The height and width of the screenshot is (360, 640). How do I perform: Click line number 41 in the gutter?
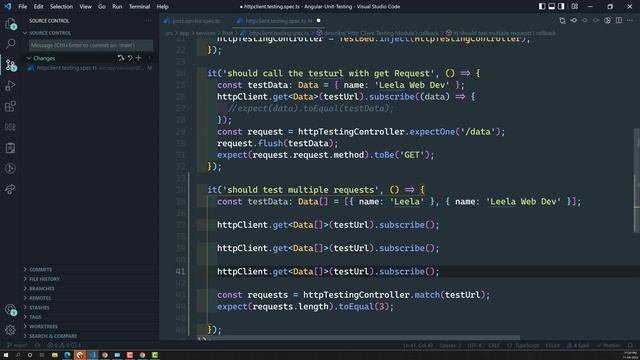[180, 271]
